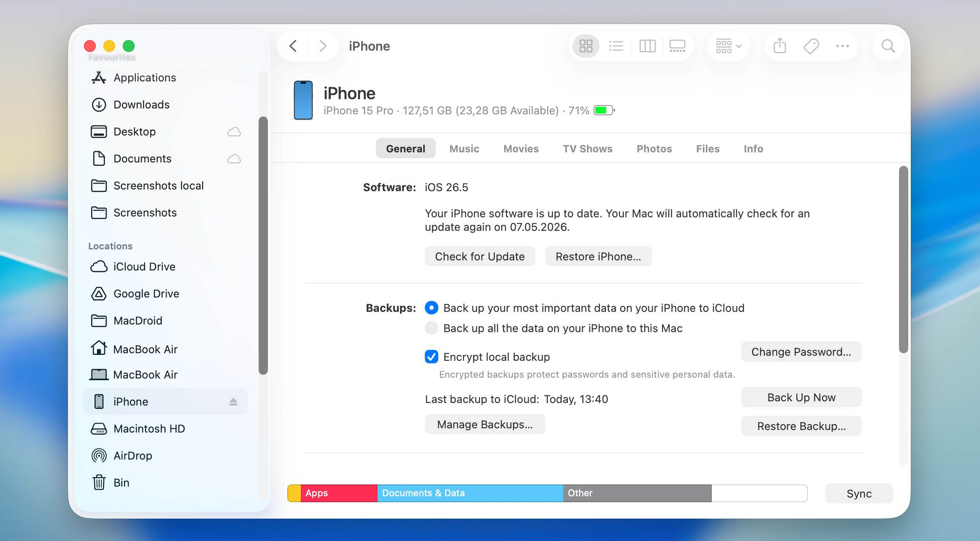
Task: Click the Share toolbar icon
Action: pyautogui.click(x=780, y=46)
